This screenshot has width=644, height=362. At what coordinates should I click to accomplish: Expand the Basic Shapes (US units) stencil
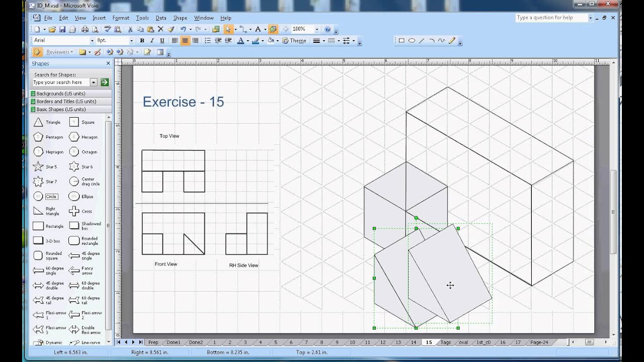71,109
